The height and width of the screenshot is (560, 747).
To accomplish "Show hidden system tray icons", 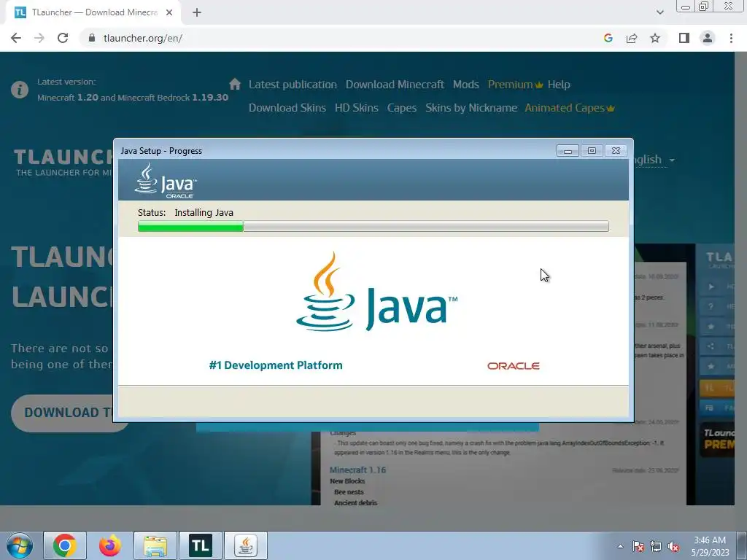I will 620,546.
